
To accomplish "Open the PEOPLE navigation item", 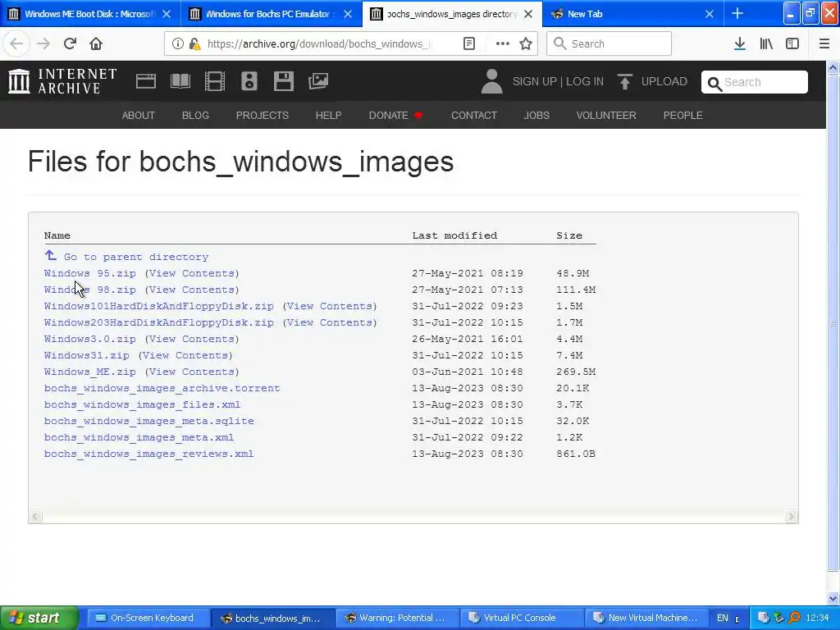I will tap(683, 115).
